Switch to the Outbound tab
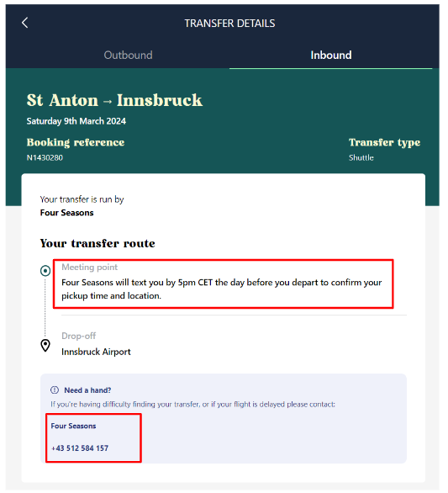The image size is (448, 493). click(128, 55)
